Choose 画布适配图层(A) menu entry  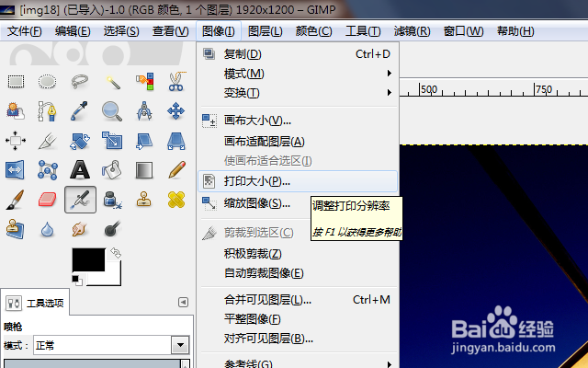pyautogui.click(x=298, y=141)
